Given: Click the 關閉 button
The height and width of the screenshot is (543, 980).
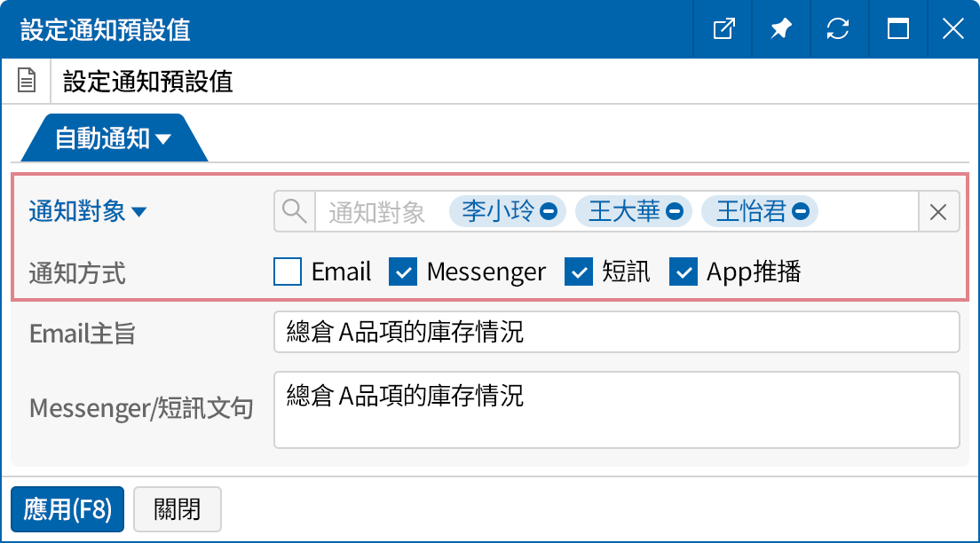Looking at the screenshot, I should click(x=177, y=509).
